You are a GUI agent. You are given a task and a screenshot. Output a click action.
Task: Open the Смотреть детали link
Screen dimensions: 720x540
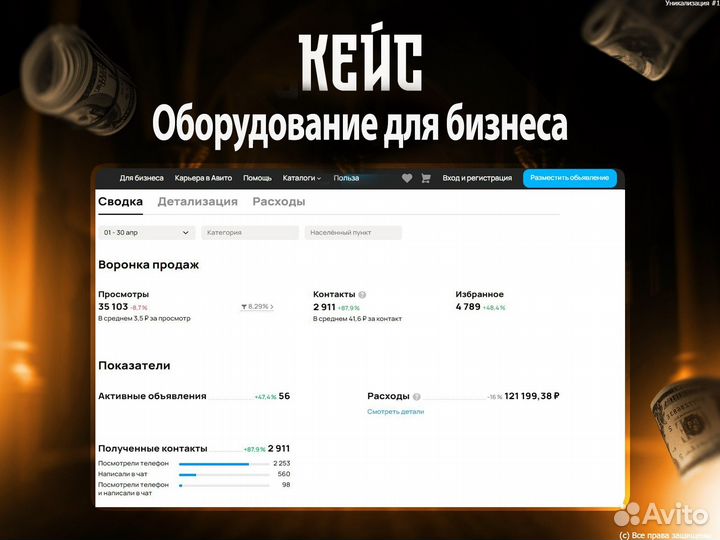coord(395,412)
